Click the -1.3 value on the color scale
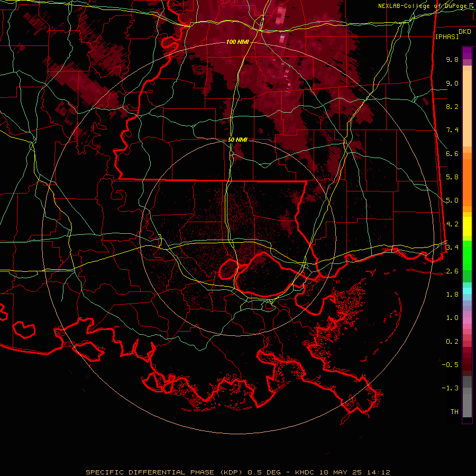The width and height of the screenshot is (476, 476). (x=450, y=388)
